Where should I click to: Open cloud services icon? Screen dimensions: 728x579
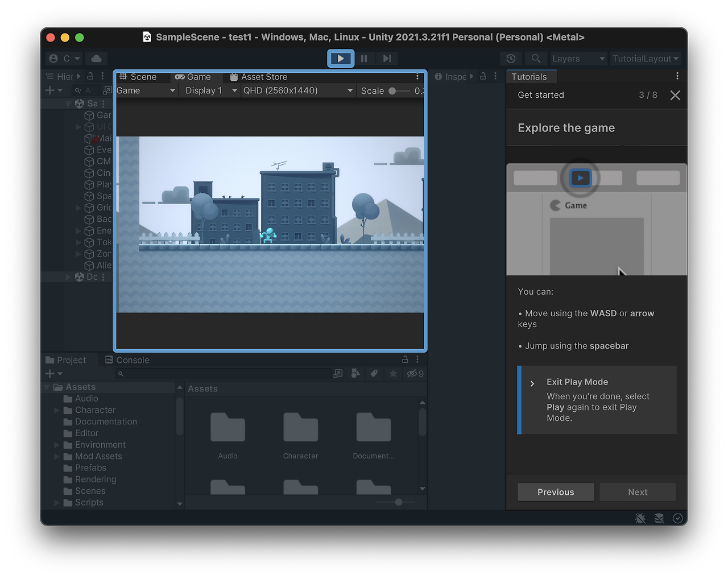[97, 59]
